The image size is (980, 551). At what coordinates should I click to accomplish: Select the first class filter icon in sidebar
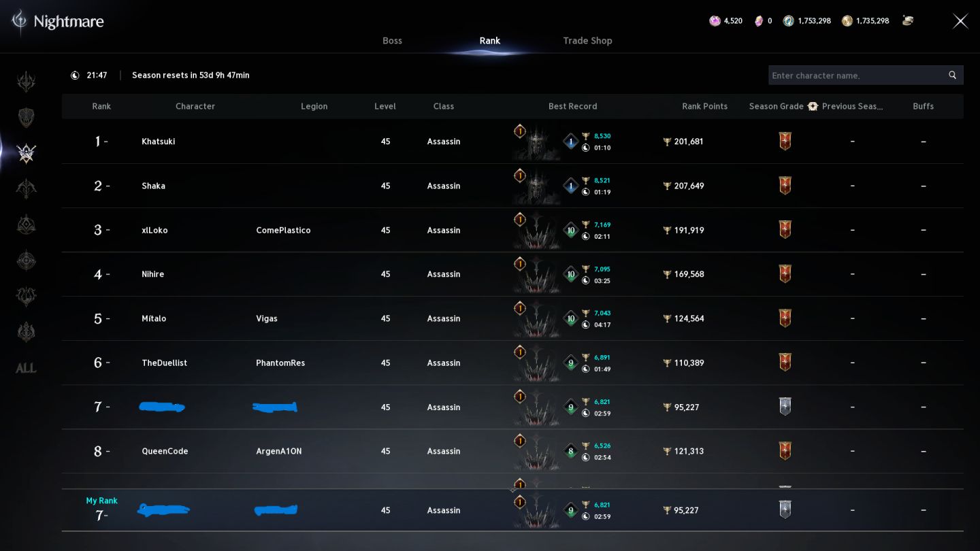tap(27, 82)
